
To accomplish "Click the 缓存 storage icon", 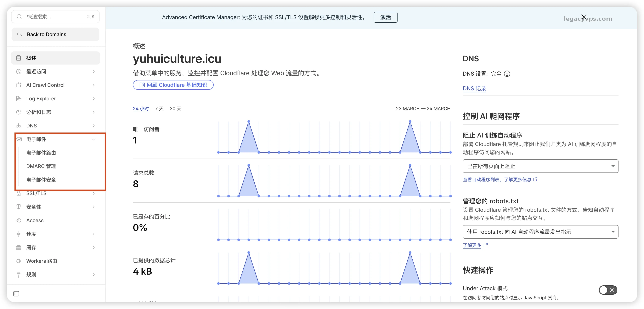I will [19, 248].
